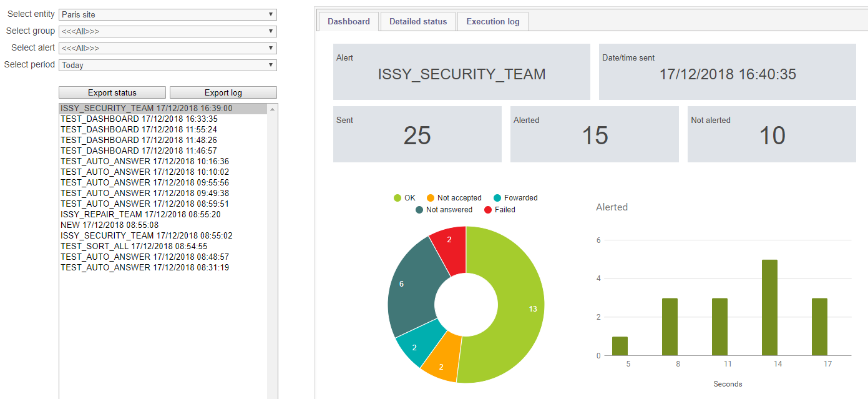This screenshot has width=868, height=399.
Task: Open the Select entity dropdown
Action: click(x=167, y=14)
